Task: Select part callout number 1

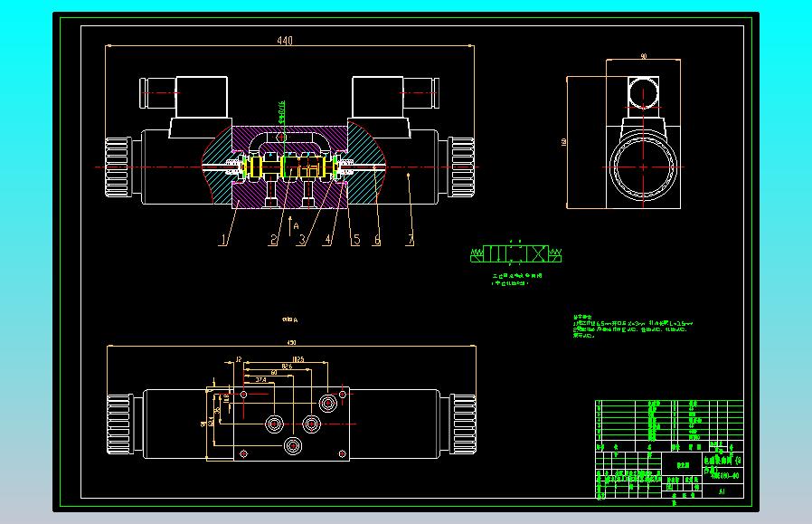Action: tap(223, 240)
